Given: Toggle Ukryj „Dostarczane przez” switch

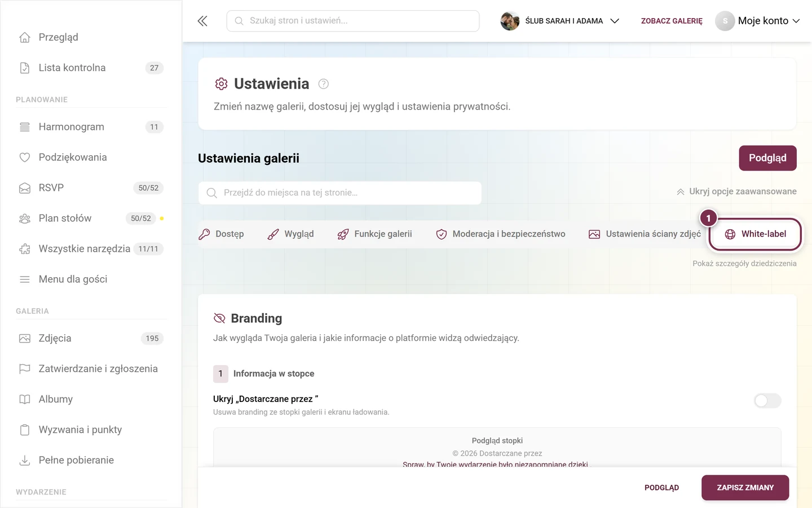Looking at the screenshot, I should [x=767, y=401].
